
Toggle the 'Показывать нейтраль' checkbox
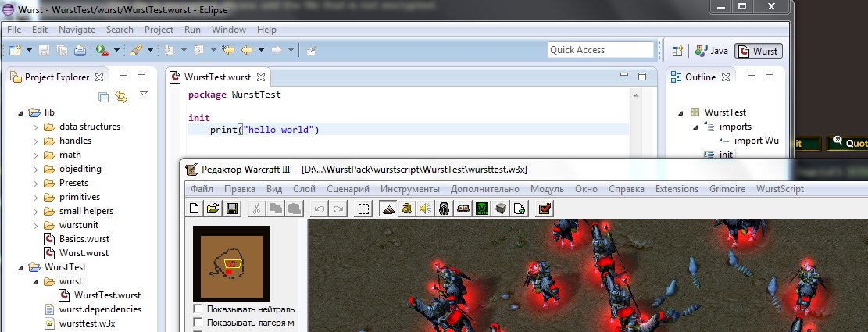[198, 309]
